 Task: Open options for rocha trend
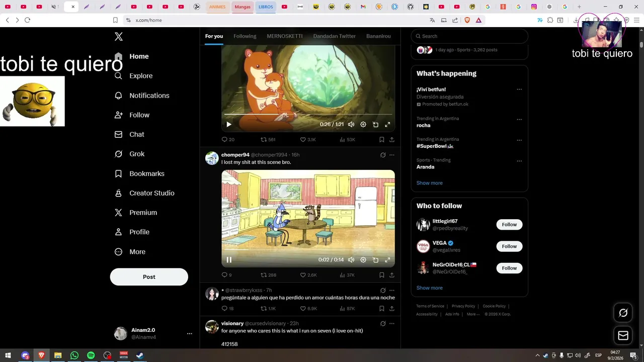click(519, 120)
